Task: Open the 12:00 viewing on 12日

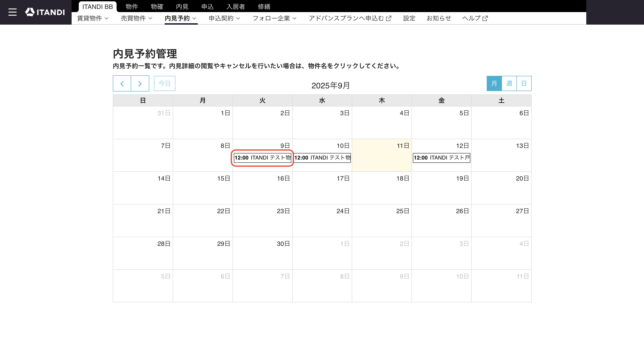Action: tap(441, 158)
